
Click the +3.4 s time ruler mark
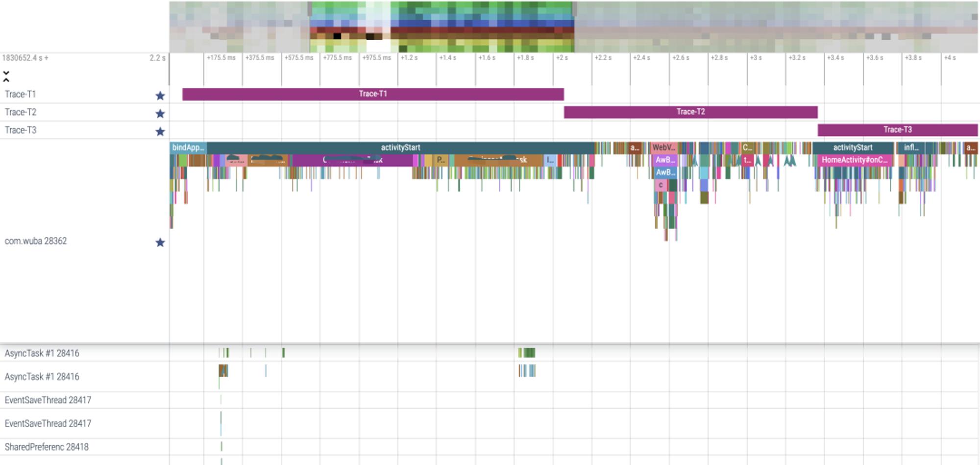pos(835,58)
